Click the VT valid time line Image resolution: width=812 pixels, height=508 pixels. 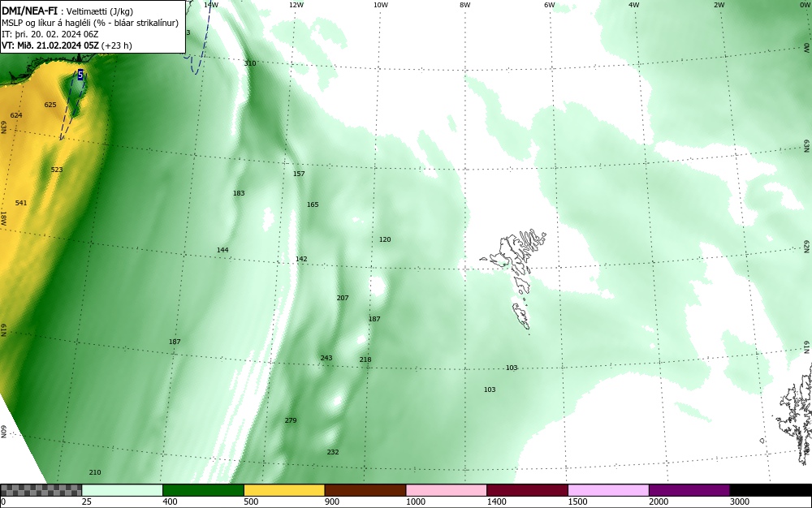click(x=67, y=45)
